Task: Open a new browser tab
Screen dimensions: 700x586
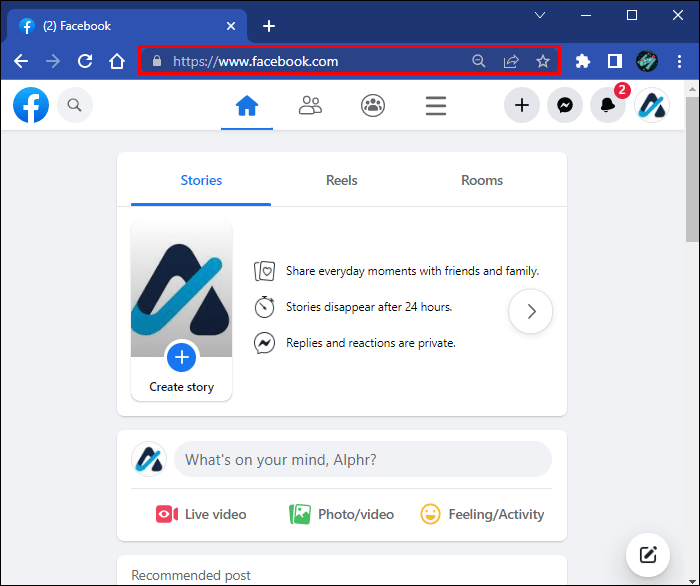Action: tap(269, 26)
